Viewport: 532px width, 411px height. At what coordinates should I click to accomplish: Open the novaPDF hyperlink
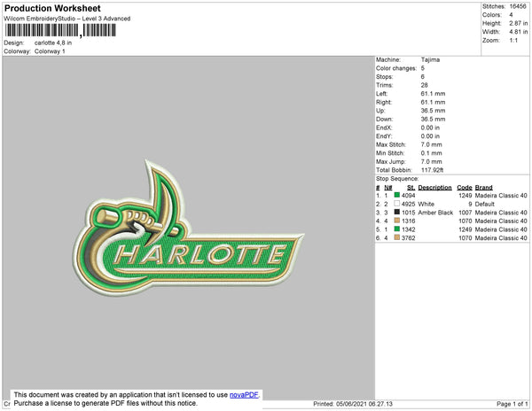[244, 395]
